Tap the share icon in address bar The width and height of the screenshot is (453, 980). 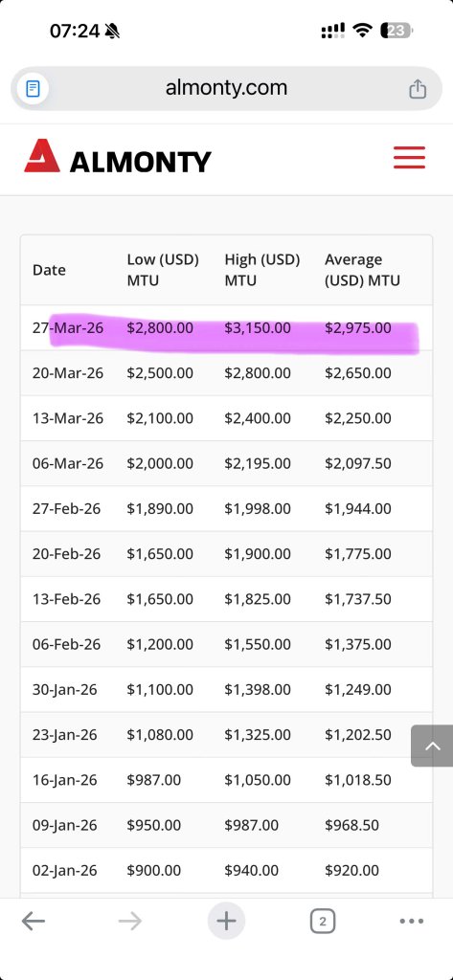tap(418, 89)
